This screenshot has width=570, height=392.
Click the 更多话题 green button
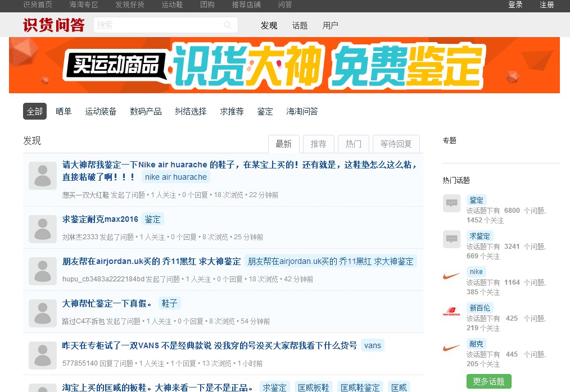click(489, 381)
